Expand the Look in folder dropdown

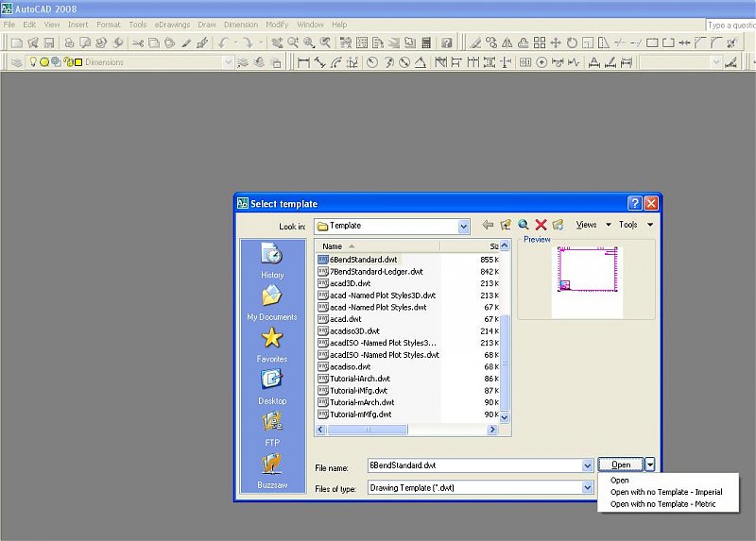[463, 227]
